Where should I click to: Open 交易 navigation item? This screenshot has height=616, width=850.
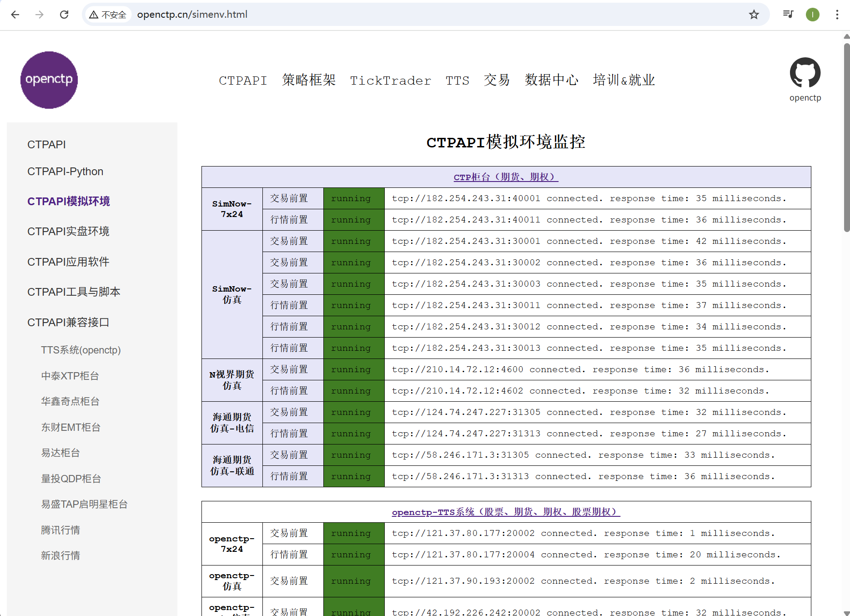[x=497, y=80]
